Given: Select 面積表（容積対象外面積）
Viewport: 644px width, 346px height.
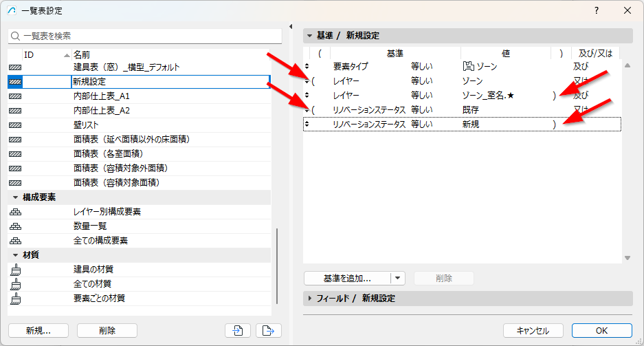Looking at the screenshot, I should [121, 169].
